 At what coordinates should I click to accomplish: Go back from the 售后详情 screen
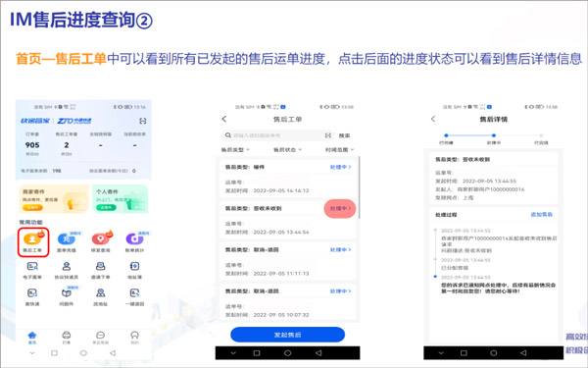coord(433,119)
